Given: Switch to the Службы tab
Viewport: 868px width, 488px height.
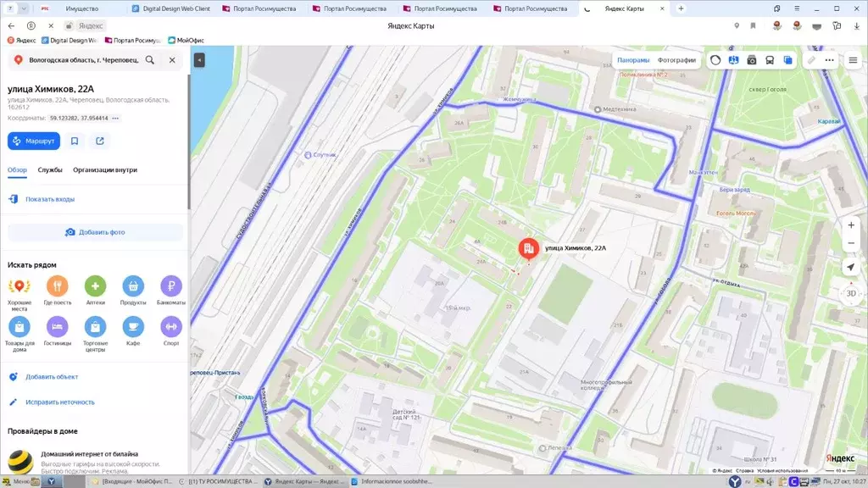Looking at the screenshot, I should [50, 169].
